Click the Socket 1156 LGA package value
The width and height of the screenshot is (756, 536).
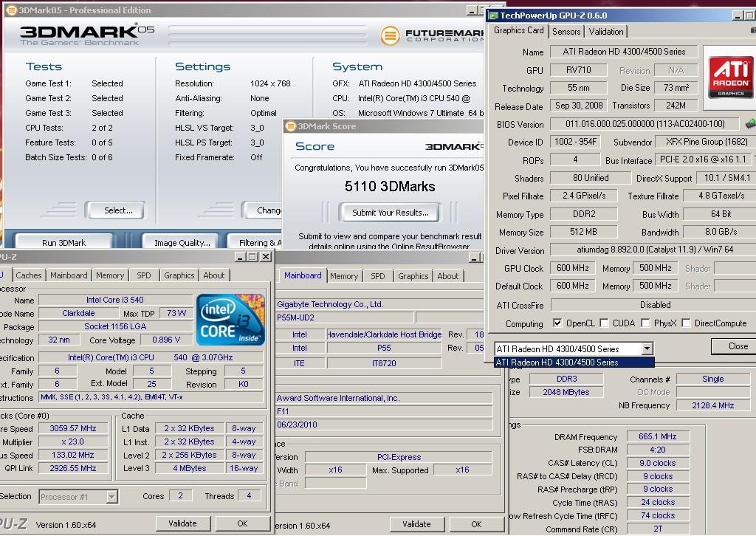point(114,326)
